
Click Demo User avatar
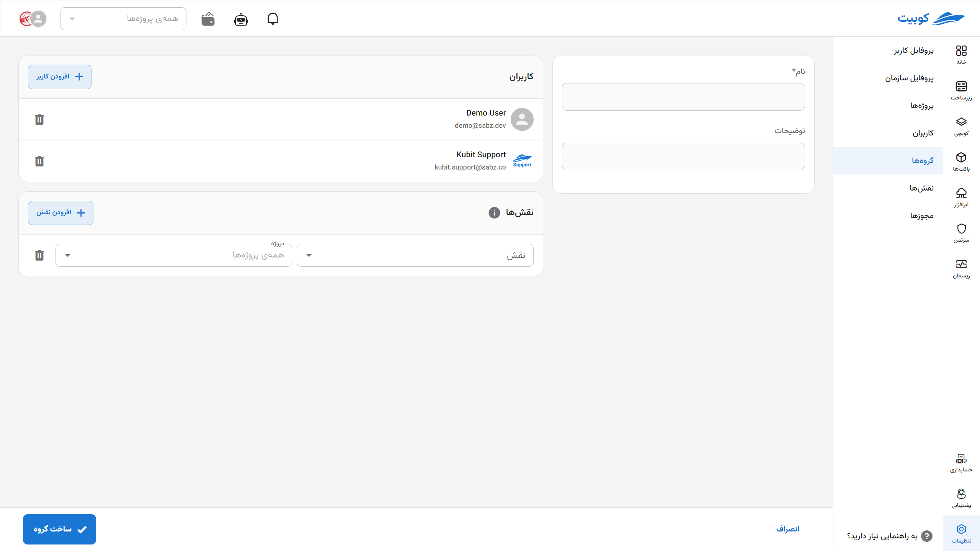tap(522, 119)
